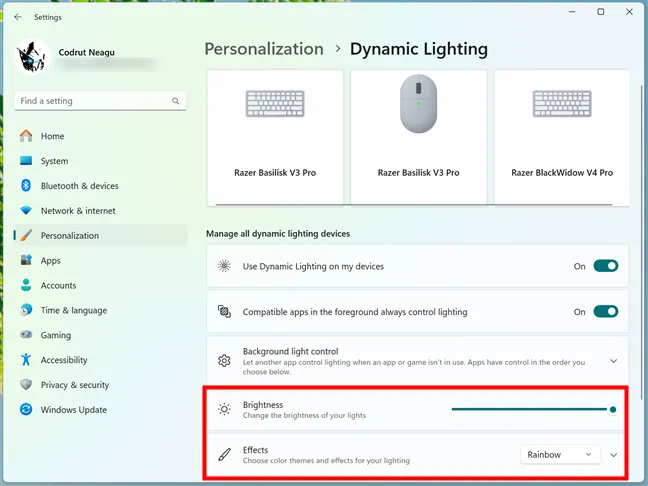Viewport: 648px width, 486px height.
Task: Go to Accessibility settings
Action: point(64,360)
